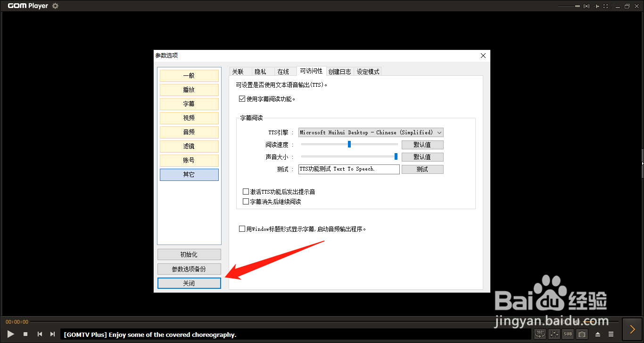Screen dimensions: 644x343
Task: Open the playlist hamburger icon
Action: pyautogui.click(x=611, y=335)
